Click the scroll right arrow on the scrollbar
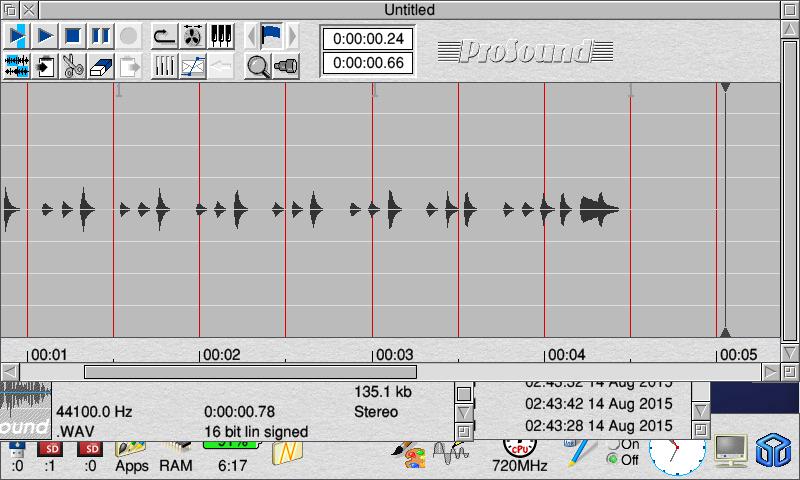The image size is (800, 480). pyautogui.click(x=771, y=372)
